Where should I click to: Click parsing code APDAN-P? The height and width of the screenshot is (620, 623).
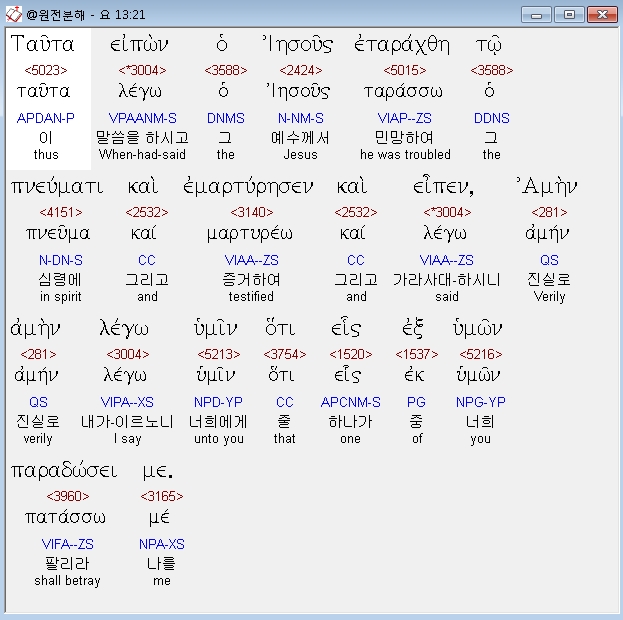[x=46, y=118]
